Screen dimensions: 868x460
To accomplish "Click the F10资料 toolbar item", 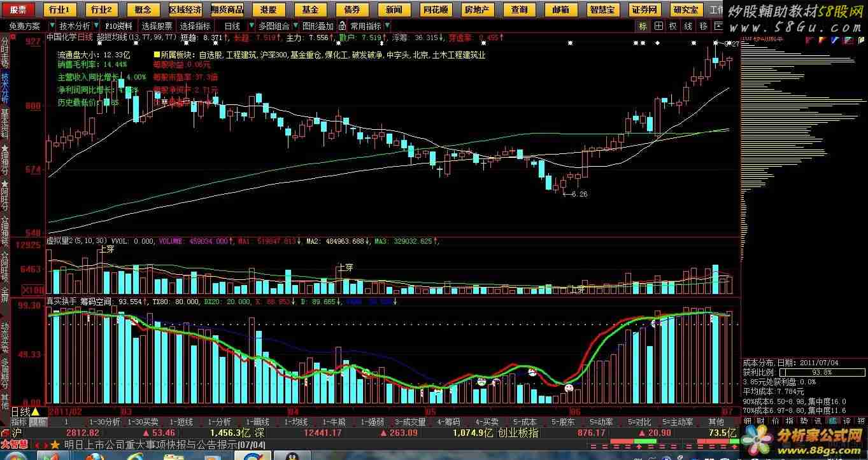I will click(x=119, y=26).
